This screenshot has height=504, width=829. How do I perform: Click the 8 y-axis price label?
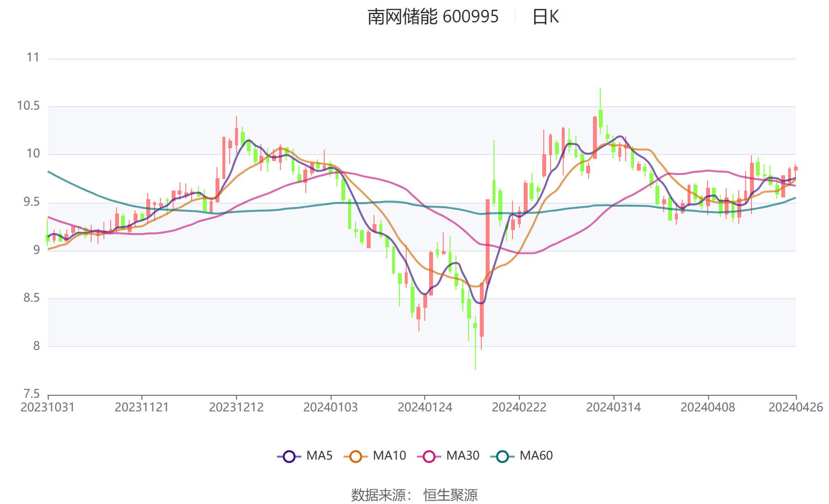click(37, 346)
